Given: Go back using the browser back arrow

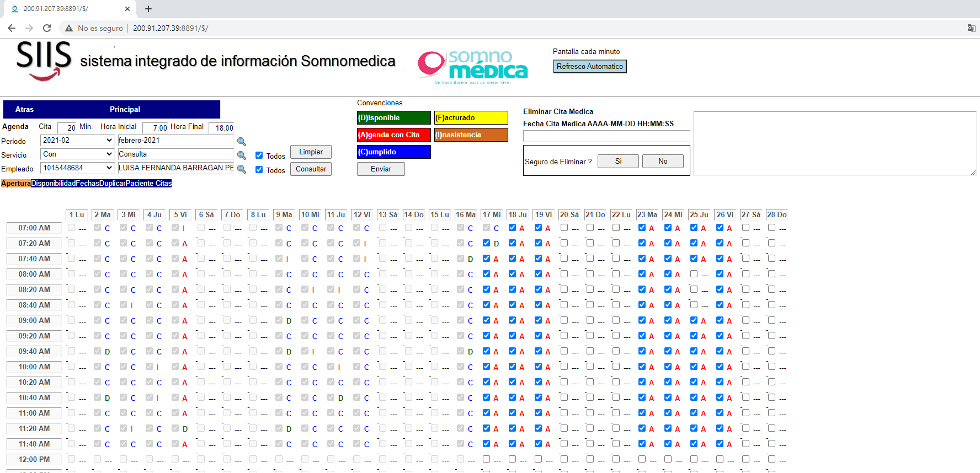Looking at the screenshot, I should click(x=12, y=28).
